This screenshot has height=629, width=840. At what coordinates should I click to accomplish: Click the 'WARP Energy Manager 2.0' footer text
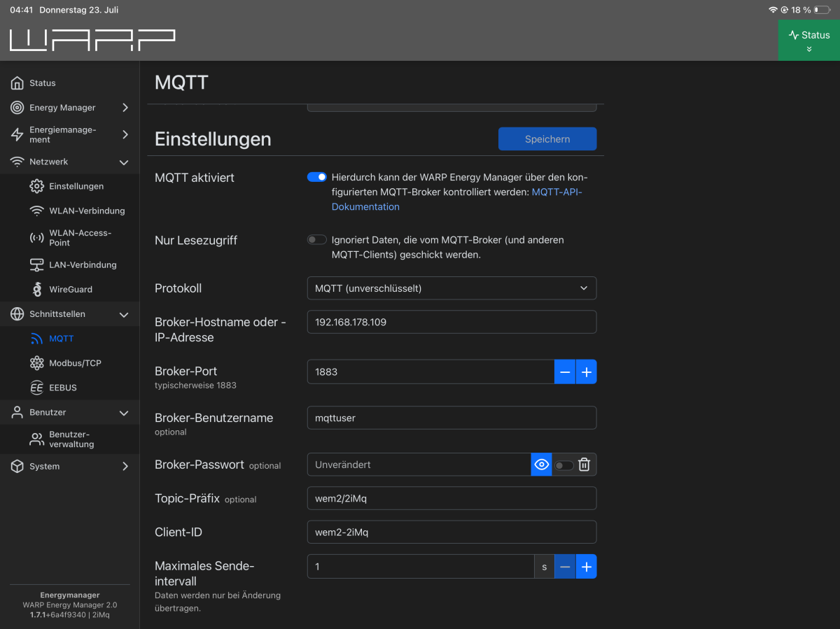pos(70,605)
